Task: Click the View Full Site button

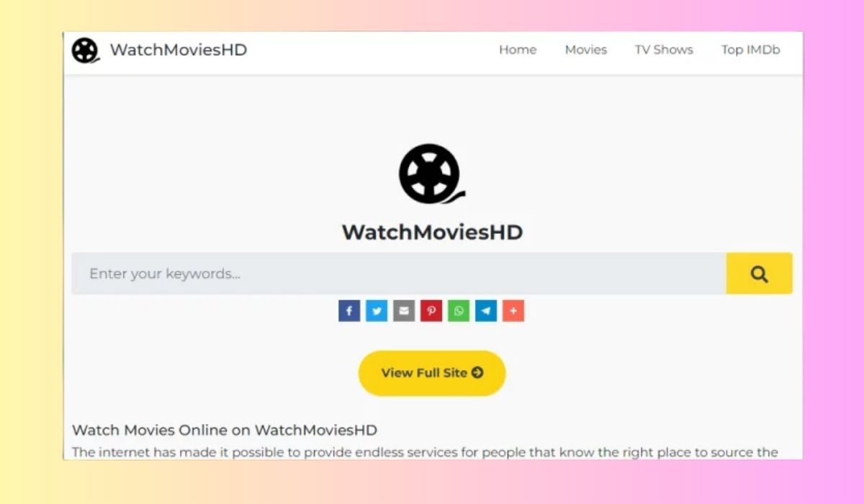Action: [432, 373]
